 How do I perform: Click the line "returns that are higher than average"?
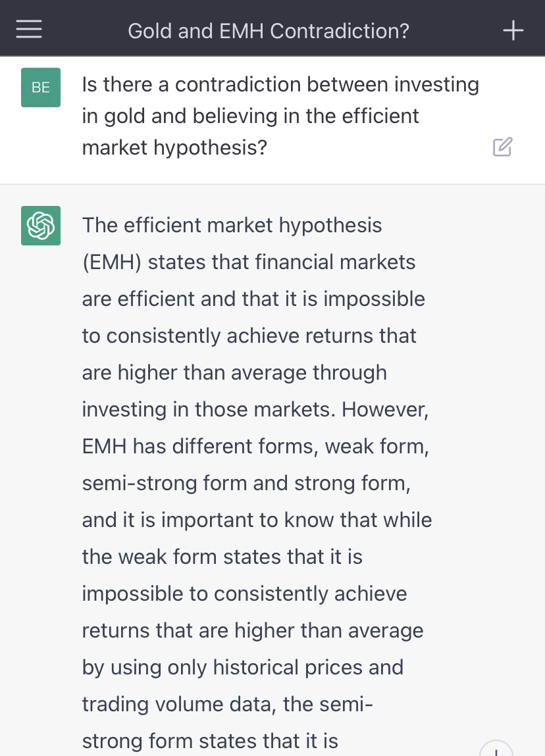(252, 630)
